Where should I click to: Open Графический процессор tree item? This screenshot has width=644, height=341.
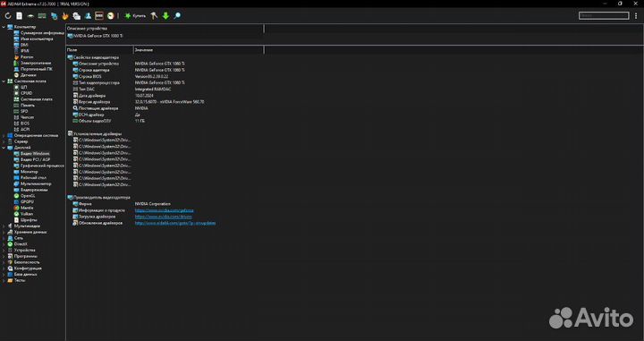coord(39,166)
